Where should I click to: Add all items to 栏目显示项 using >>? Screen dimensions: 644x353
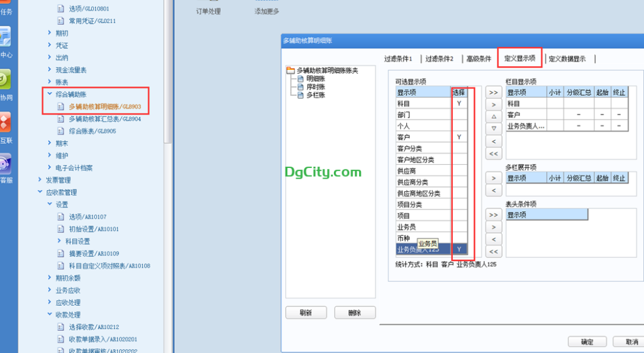click(493, 92)
